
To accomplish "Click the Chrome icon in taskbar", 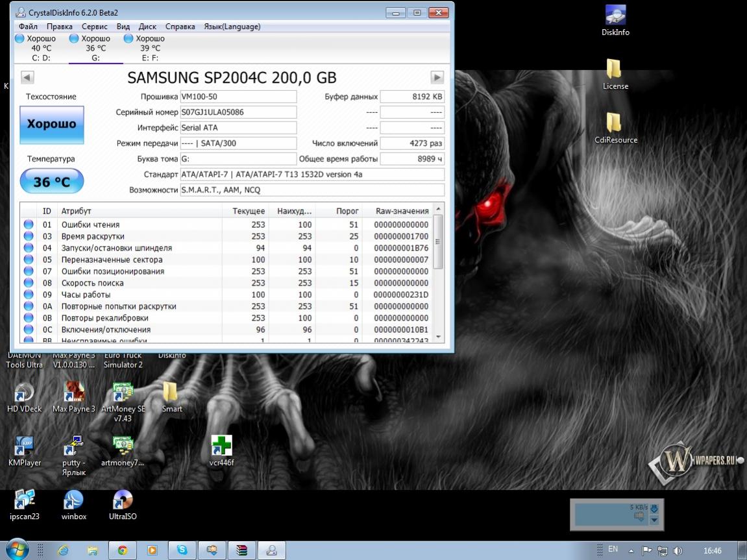I will pyautogui.click(x=122, y=550).
